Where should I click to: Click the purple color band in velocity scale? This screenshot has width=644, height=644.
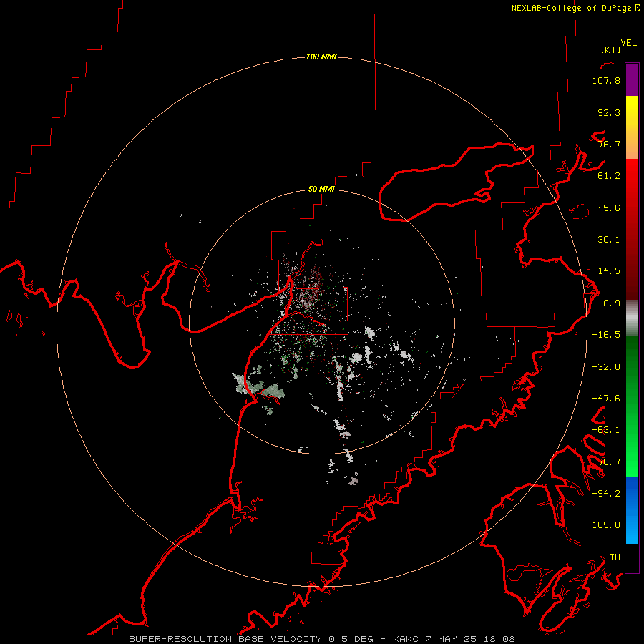(632, 79)
